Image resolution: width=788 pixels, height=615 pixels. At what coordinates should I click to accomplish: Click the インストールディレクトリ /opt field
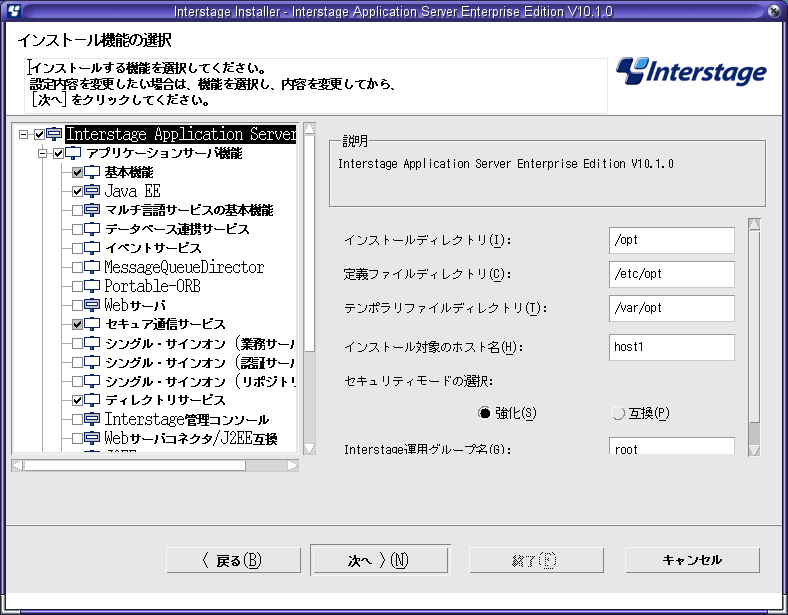coord(671,240)
